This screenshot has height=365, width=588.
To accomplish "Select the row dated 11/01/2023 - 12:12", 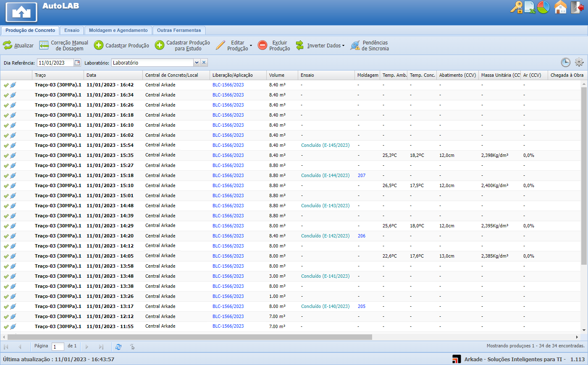I will tap(291, 316).
